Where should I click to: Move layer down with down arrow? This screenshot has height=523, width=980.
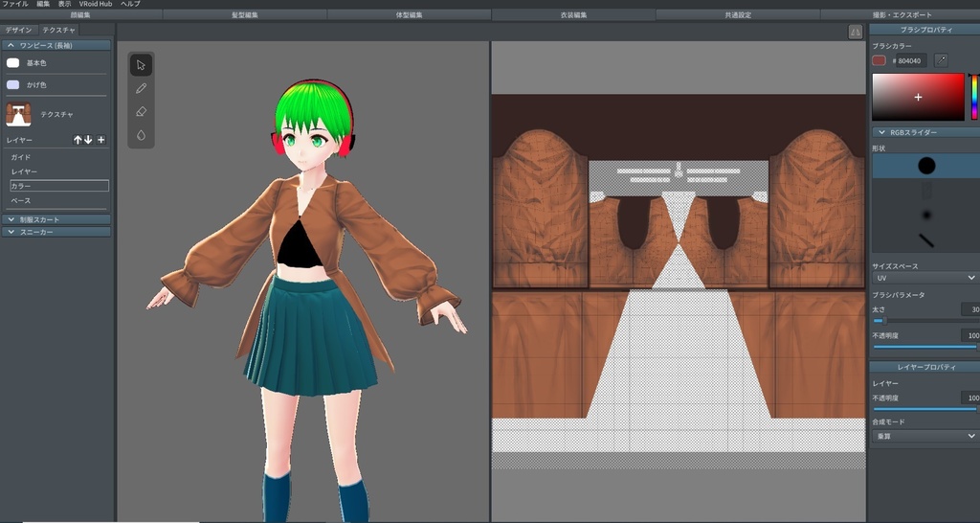pyautogui.click(x=89, y=140)
